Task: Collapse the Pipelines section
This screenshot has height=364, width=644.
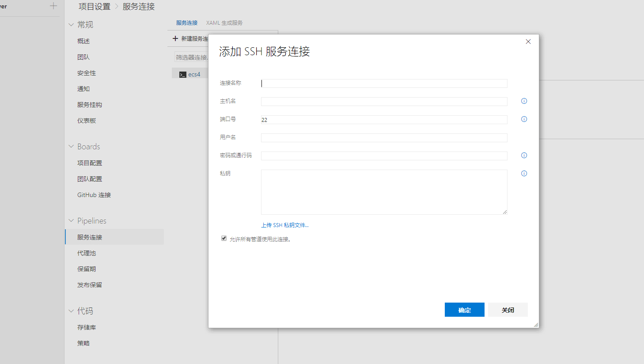Action: (71, 221)
